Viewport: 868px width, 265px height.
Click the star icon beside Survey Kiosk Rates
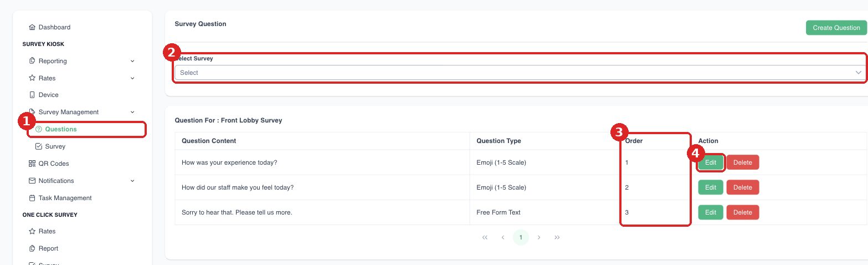[32, 78]
